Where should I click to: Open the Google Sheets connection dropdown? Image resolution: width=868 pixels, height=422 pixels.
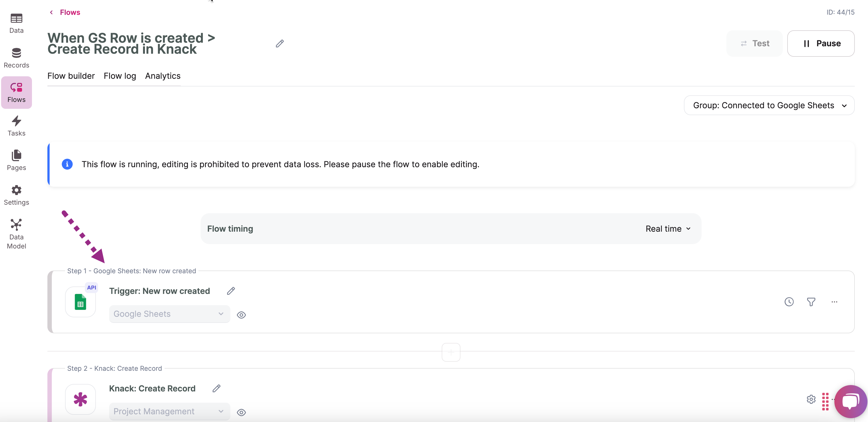pyautogui.click(x=169, y=314)
